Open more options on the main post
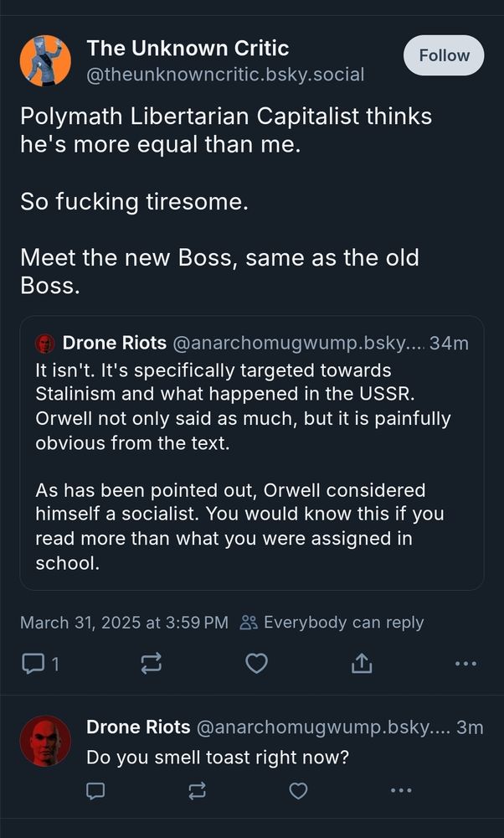 click(465, 663)
